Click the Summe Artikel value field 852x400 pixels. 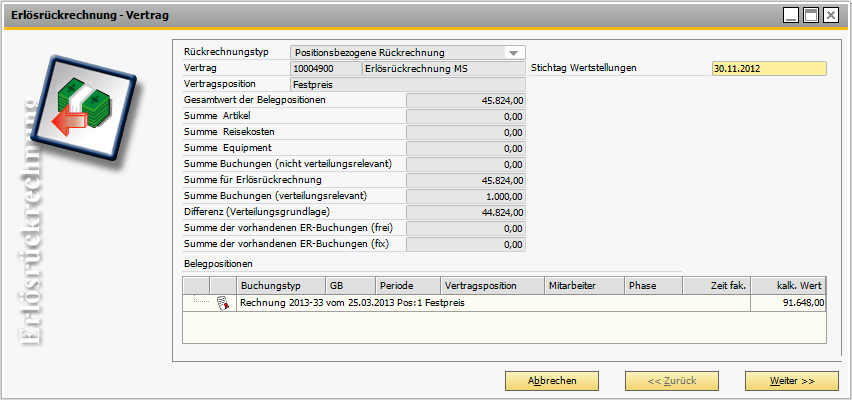coord(466,116)
